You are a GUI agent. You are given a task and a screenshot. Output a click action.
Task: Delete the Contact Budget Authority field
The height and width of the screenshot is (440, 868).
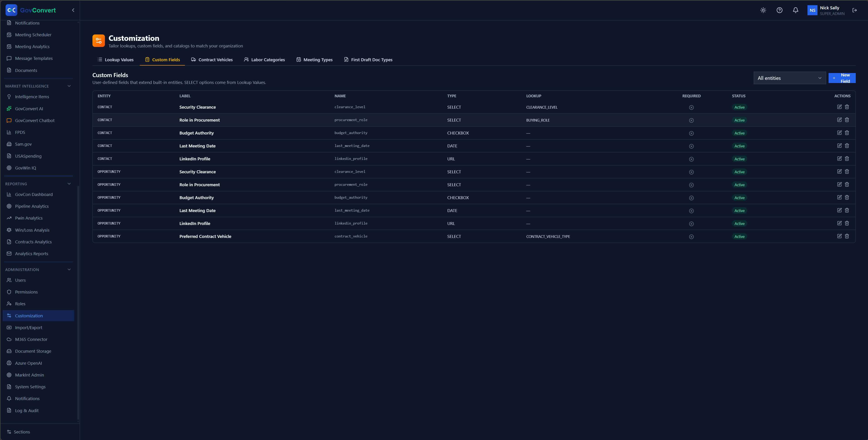click(847, 133)
